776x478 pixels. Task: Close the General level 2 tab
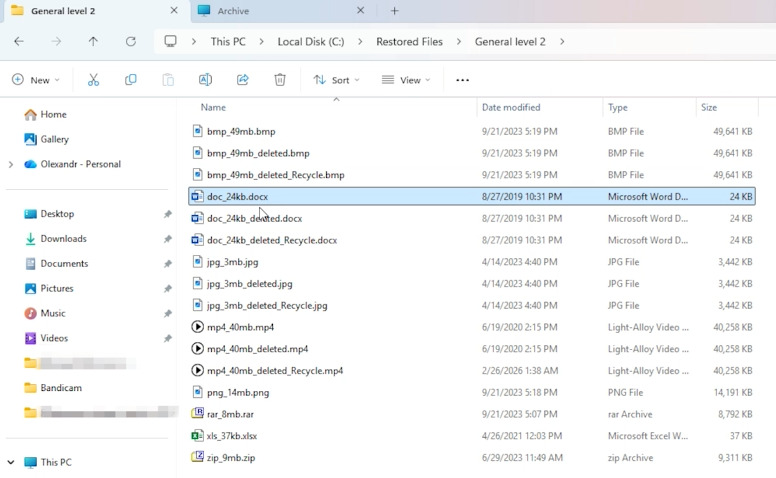pyautogui.click(x=174, y=10)
